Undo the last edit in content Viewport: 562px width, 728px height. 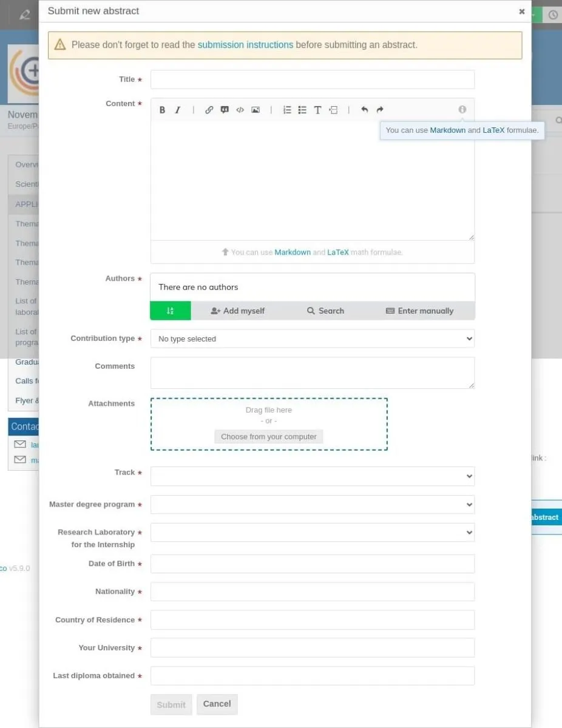[364, 110]
